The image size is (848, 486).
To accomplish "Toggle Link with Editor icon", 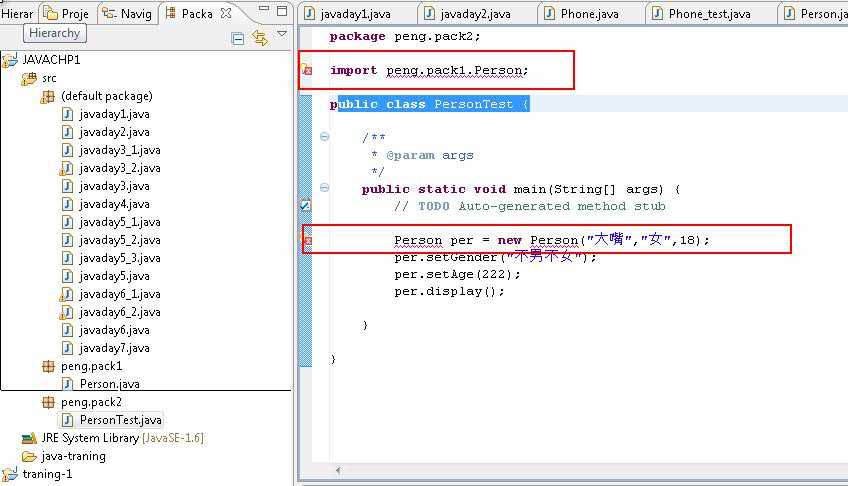I will point(260,38).
